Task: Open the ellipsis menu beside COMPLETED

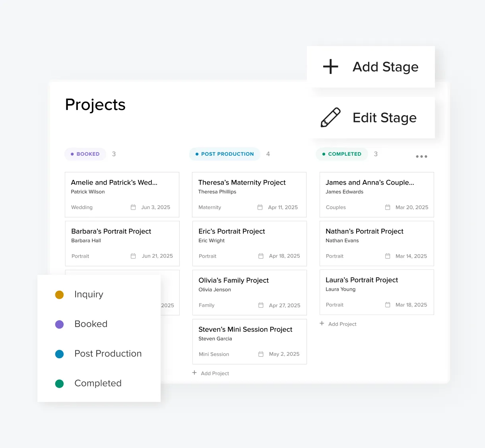Action: coord(421,156)
